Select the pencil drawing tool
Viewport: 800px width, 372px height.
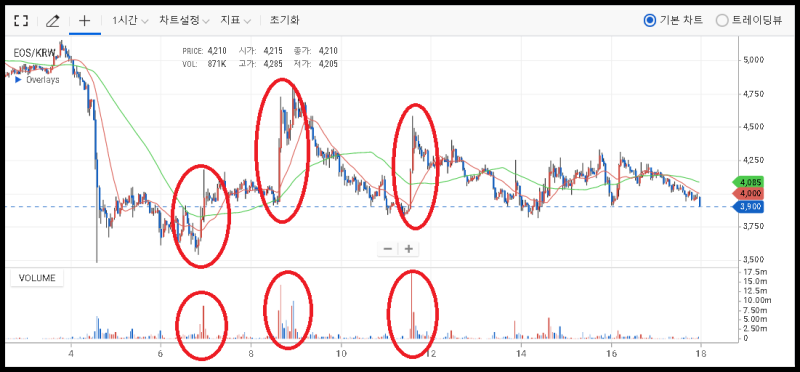(x=53, y=20)
